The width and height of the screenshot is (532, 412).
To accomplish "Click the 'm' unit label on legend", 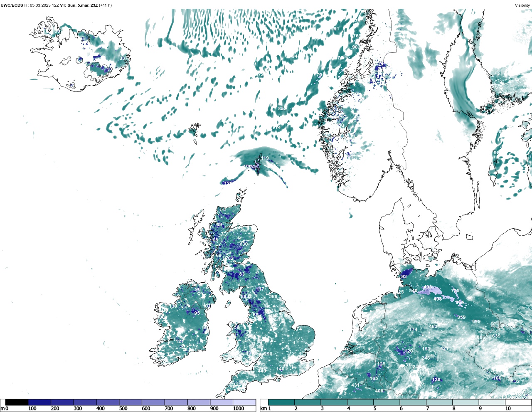I will point(2,409).
